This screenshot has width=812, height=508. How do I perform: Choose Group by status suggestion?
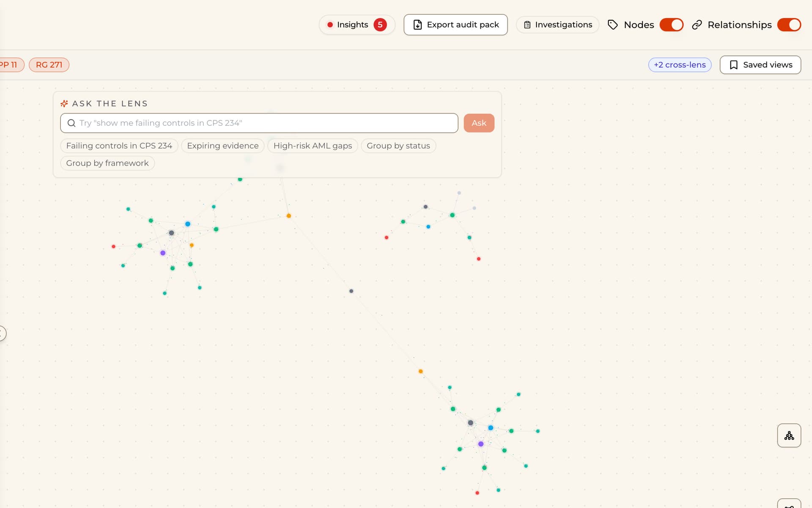(x=398, y=146)
